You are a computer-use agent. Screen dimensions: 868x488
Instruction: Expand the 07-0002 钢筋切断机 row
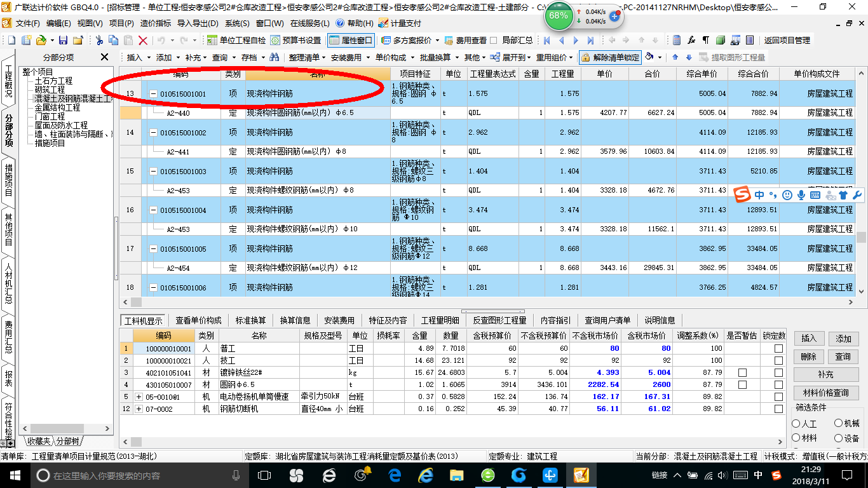pos(139,409)
